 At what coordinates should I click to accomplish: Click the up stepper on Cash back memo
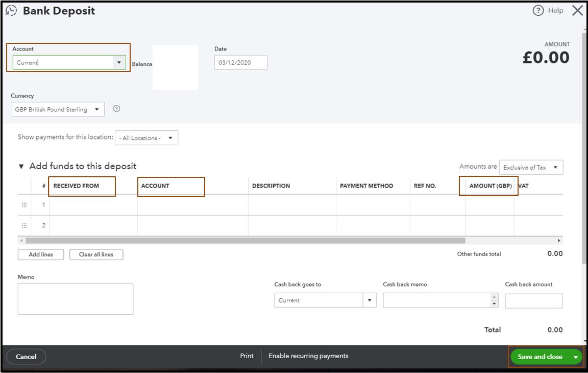tap(493, 297)
